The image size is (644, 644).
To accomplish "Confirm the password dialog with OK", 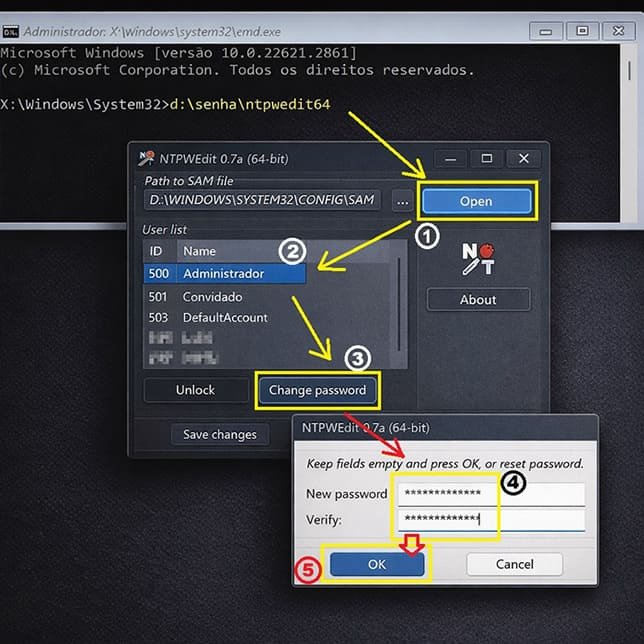I will 377,564.
